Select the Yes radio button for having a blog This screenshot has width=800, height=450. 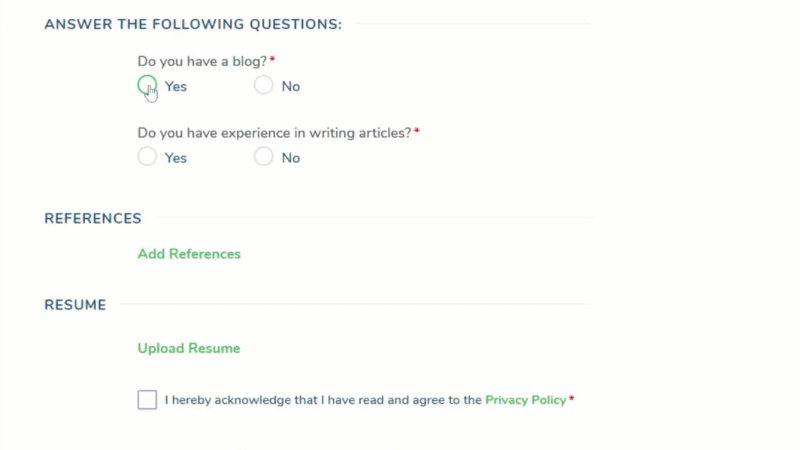(147, 86)
